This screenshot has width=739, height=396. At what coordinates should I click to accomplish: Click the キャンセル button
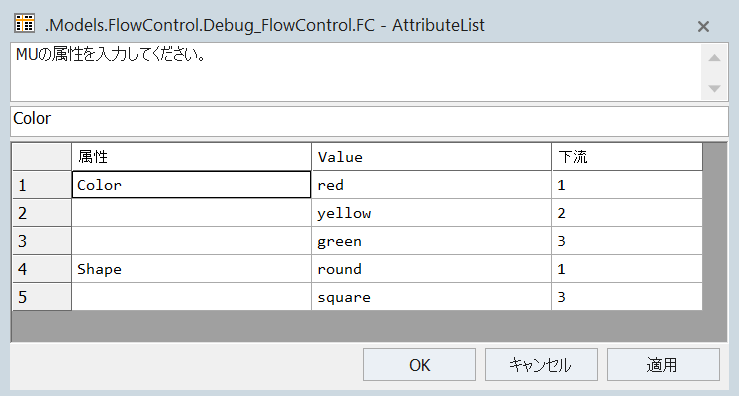(541, 364)
